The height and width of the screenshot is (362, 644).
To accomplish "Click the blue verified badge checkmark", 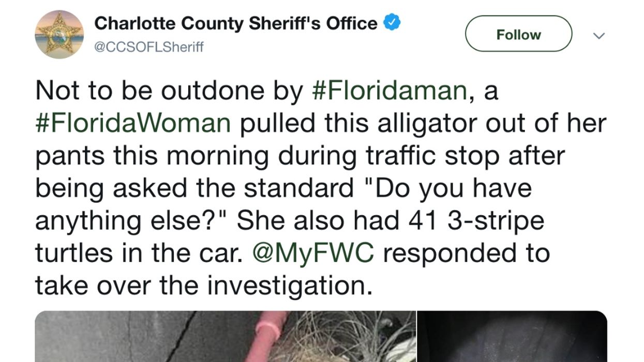I will tap(391, 21).
